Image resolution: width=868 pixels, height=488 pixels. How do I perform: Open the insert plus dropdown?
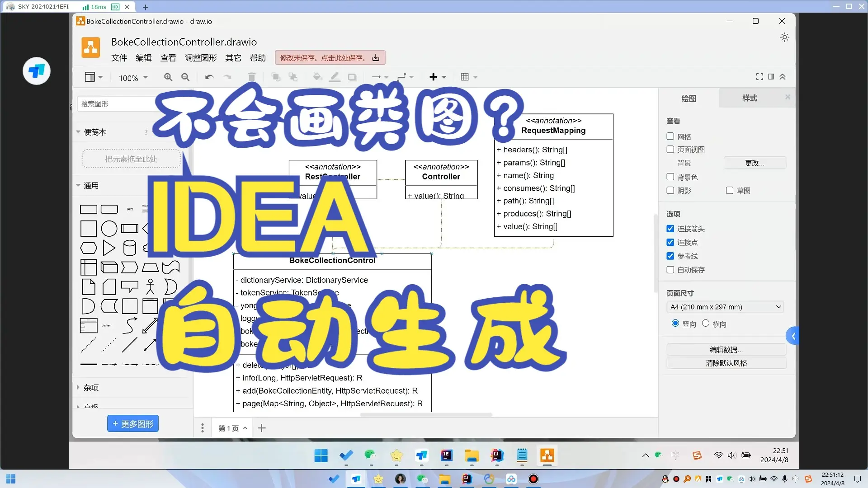pyautogui.click(x=437, y=77)
